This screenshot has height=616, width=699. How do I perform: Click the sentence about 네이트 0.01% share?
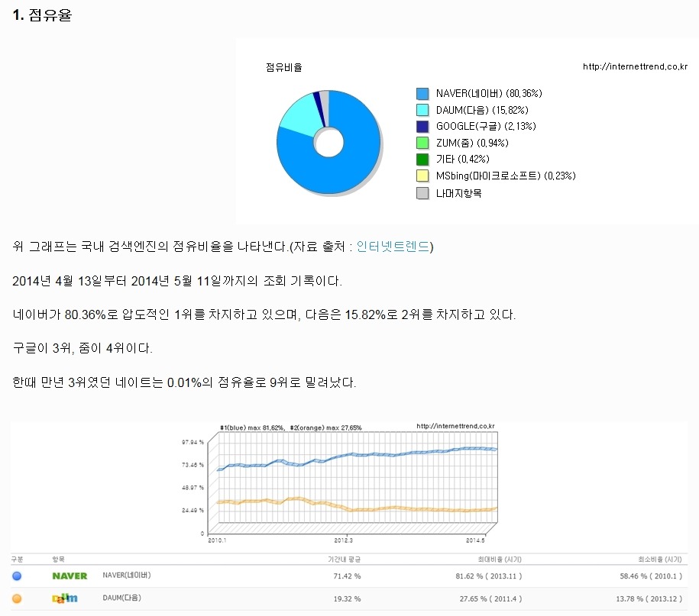184,382
